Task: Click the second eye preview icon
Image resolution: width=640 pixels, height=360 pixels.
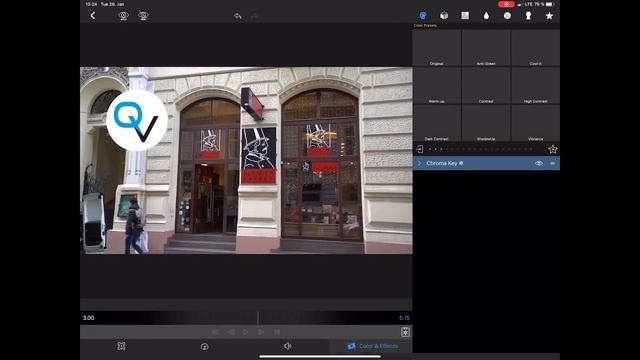Action: click(x=143, y=16)
